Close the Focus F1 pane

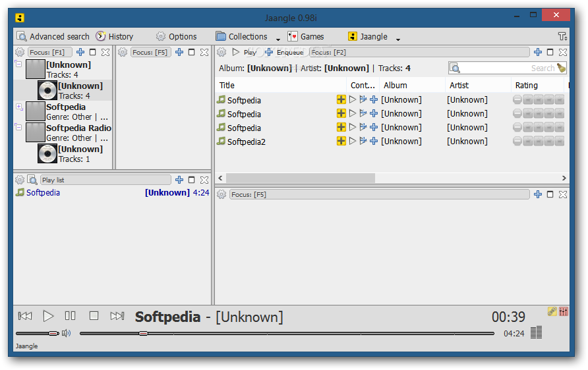[105, 52]
